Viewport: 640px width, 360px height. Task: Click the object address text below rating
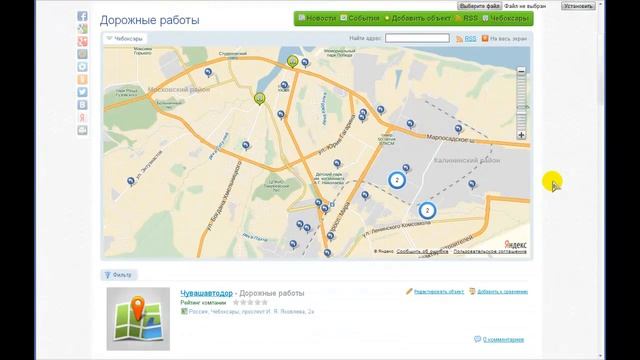251,311
